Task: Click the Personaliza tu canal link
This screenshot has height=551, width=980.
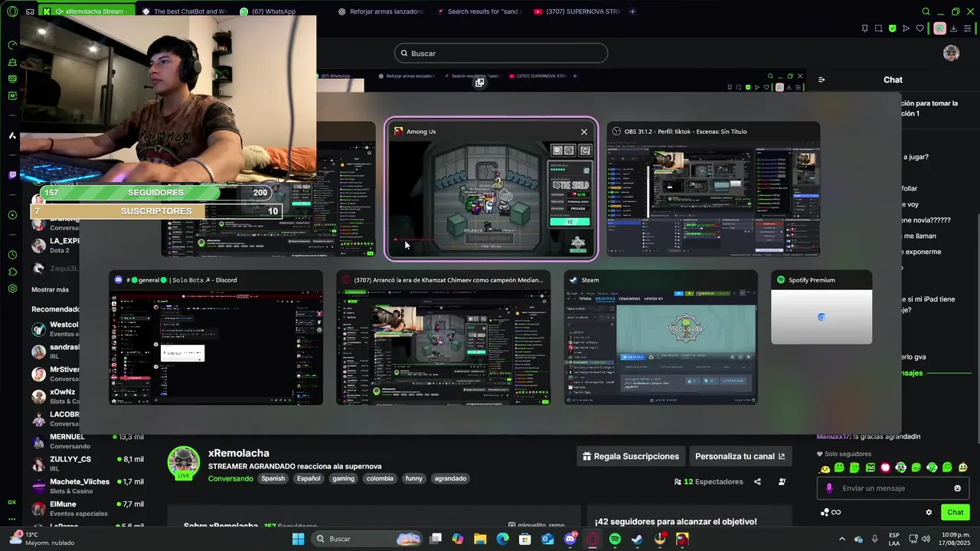Action: [740, 456]
